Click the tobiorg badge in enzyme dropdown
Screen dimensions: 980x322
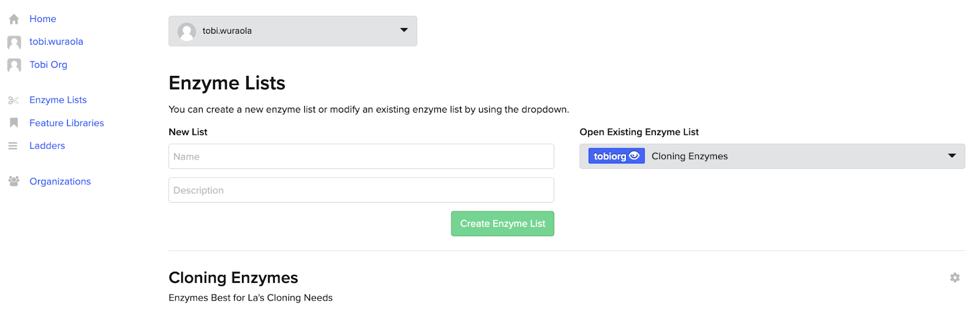point(610,156)
